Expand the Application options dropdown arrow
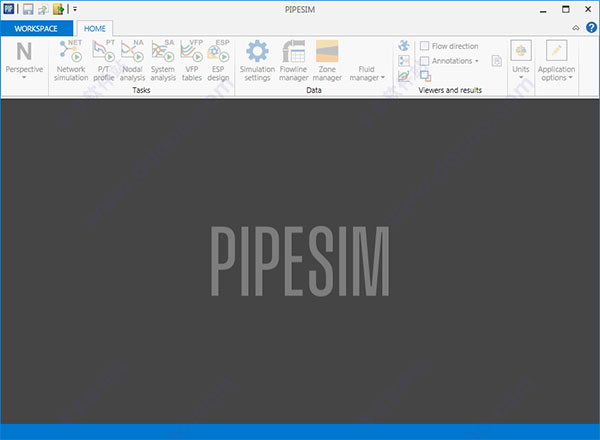The image size is (600, 440). click(571, 78)
